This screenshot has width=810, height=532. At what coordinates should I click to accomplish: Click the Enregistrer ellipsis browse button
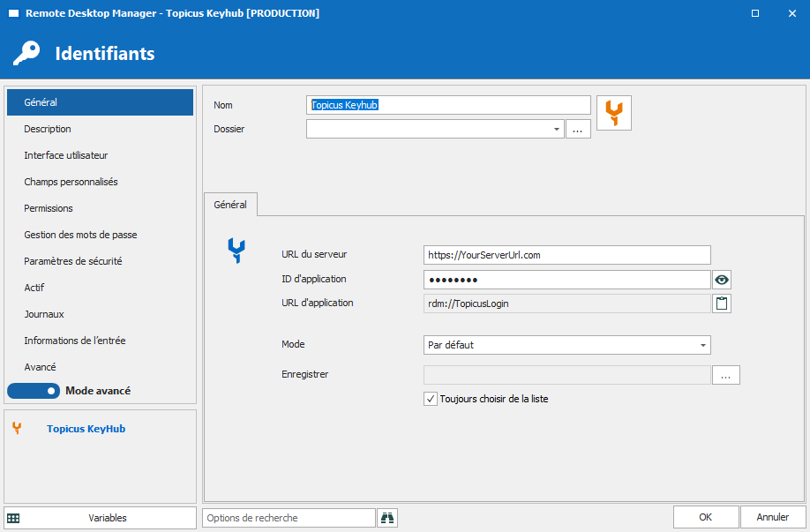(725, 375)
